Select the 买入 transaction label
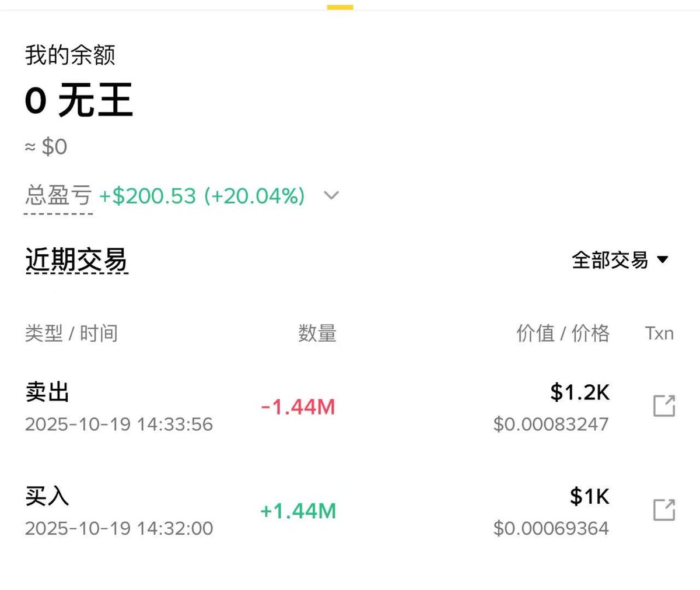The width and height of the screenshot is (700, 590). 47,497
